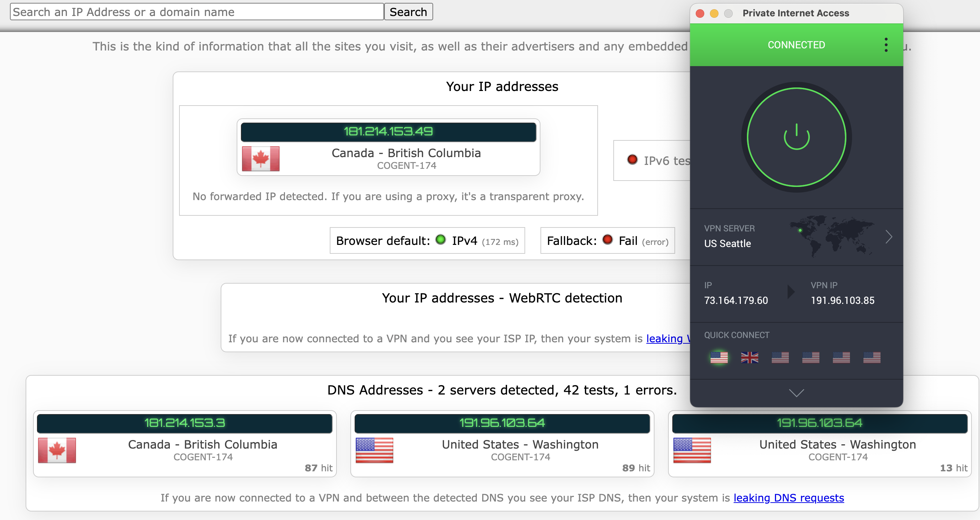Image resolution: width=980 pixels, height=520 pixels.
Task: Select the CONNECTED status header
Action: point(796,44)
